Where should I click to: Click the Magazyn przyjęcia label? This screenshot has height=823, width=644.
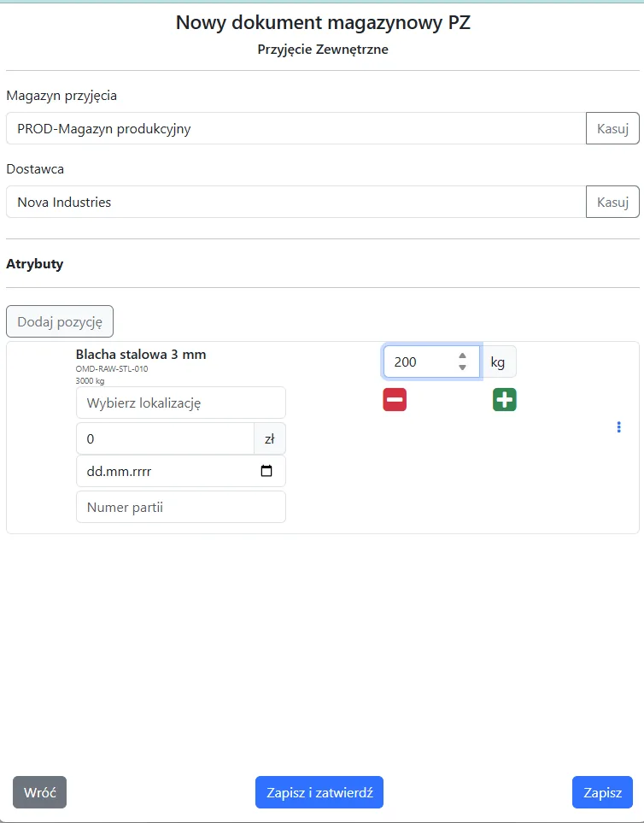[x=61, y=96]
